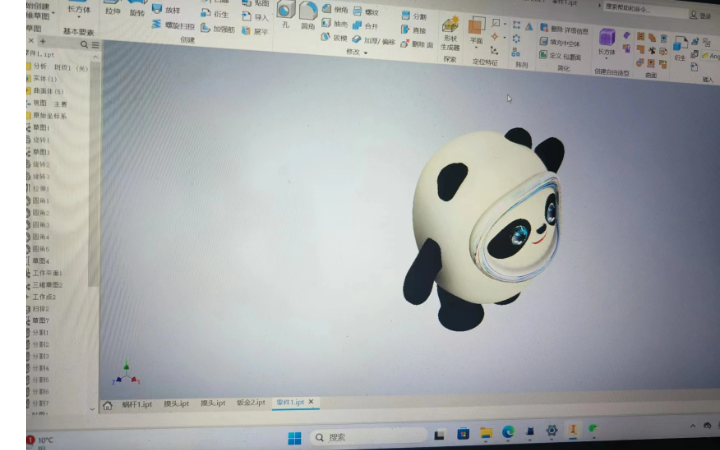Open the freeform 长方体 dropdown arrow
This screenshot has width=720, height=450.
tap(606, 58)
